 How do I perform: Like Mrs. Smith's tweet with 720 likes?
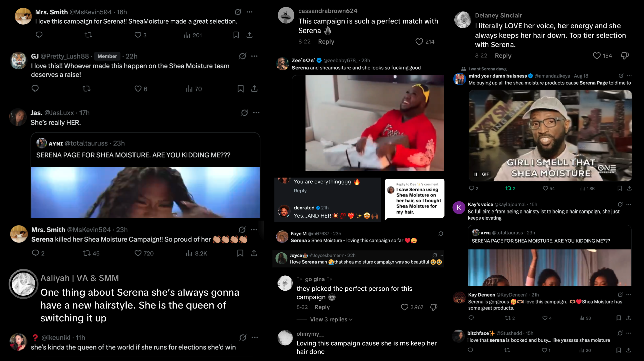(138, 253)
